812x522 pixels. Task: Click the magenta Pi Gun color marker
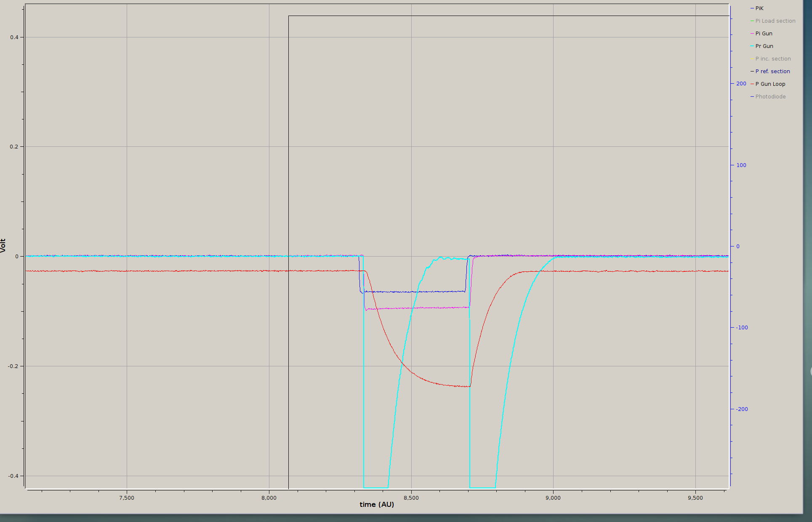752,34
